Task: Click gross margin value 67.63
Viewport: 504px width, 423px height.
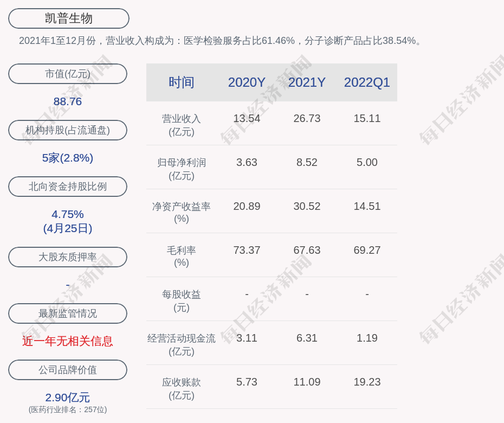Action: [307, 250]
